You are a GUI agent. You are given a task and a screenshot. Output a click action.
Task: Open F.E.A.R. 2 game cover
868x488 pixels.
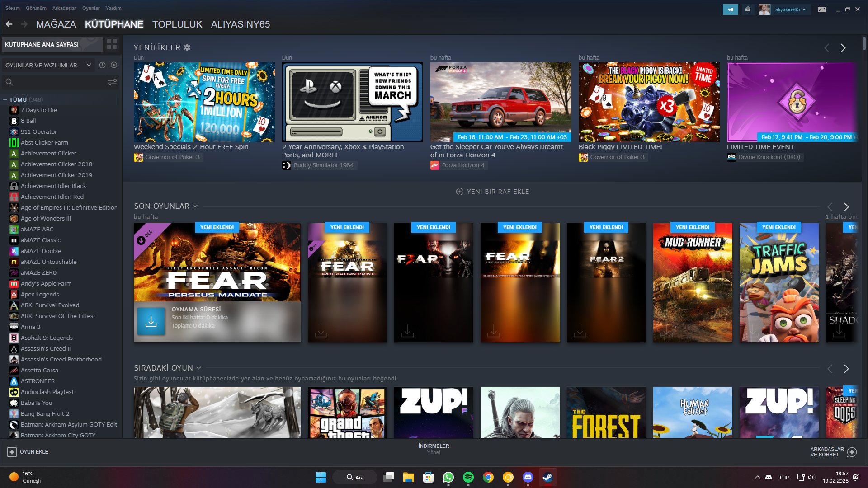tap(606, 282)
